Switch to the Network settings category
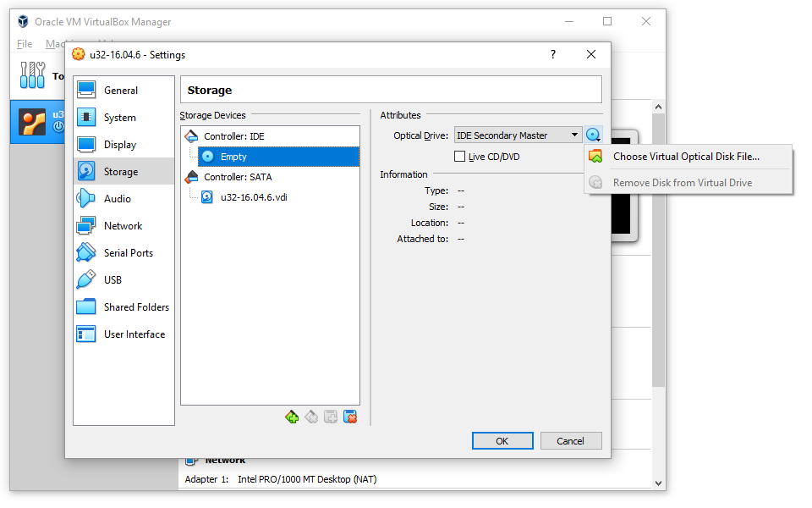Viewport: 812px width, 508px height. pyautogui.click(x=123, y=226)
